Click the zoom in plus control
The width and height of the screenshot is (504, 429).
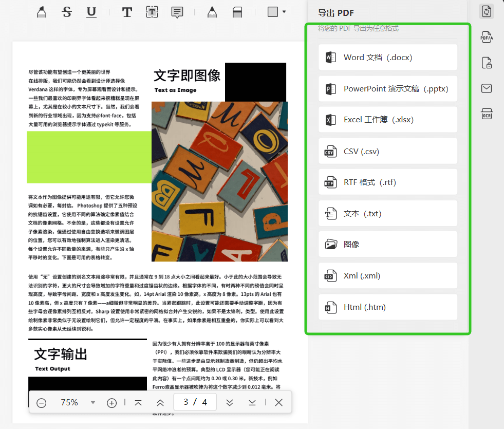[x=111, y=403]
